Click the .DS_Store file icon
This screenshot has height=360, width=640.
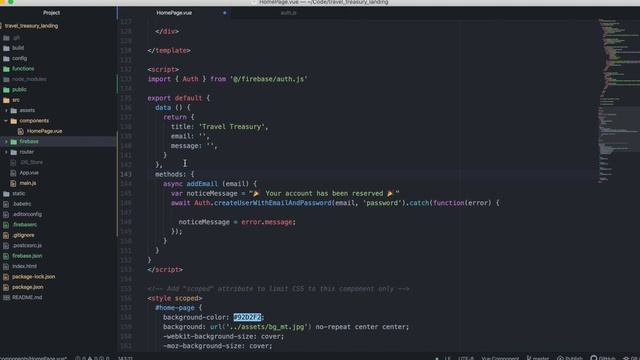[x=13, y=162]
